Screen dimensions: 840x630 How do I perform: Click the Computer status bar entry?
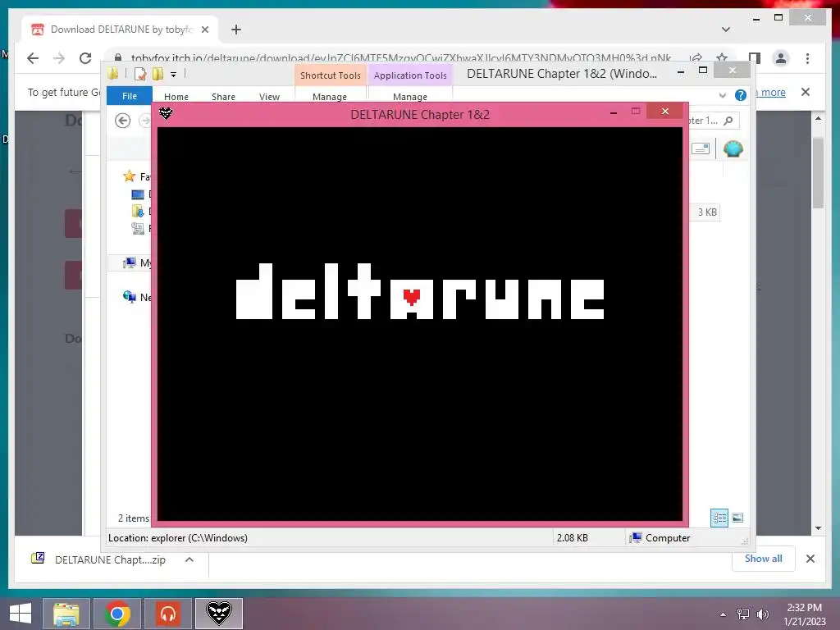click(x=660, y=538)
